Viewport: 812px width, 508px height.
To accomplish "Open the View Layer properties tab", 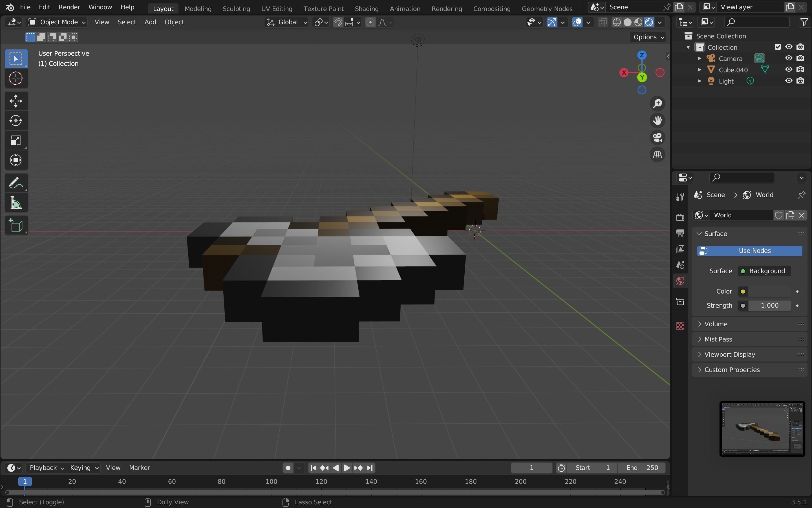I will coord(680,249).
